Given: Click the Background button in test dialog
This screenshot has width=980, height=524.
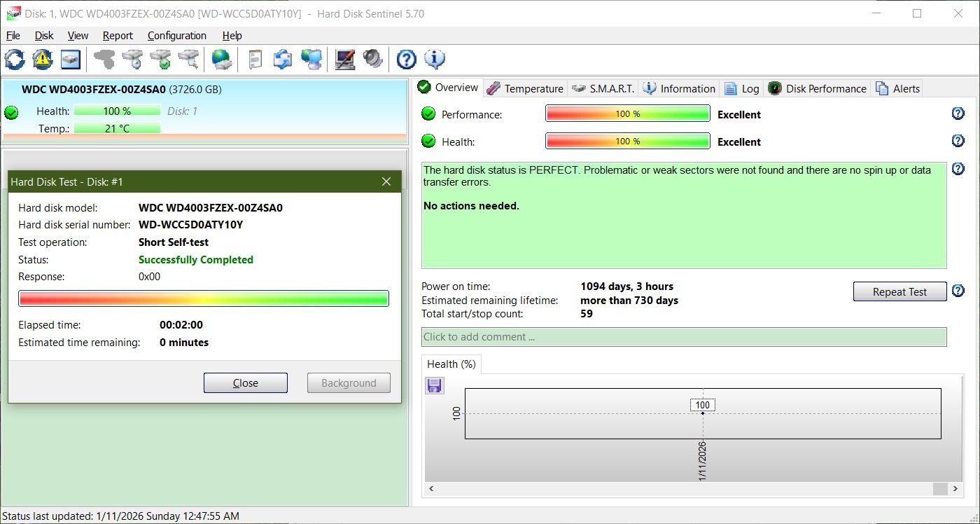Looking at the screenshot, I should (349, 383).
